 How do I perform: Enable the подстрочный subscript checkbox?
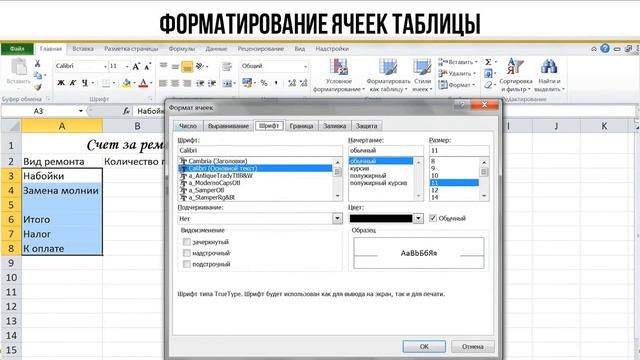coord(187,264)
